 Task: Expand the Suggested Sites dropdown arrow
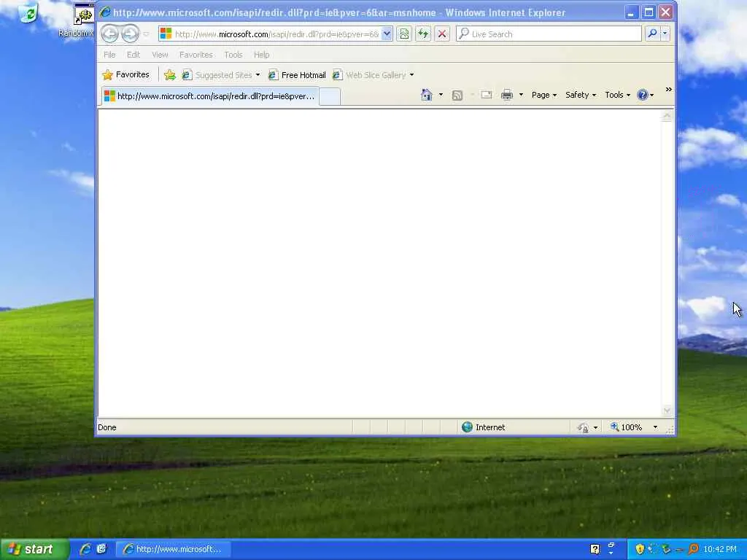(x=258, y=75)
